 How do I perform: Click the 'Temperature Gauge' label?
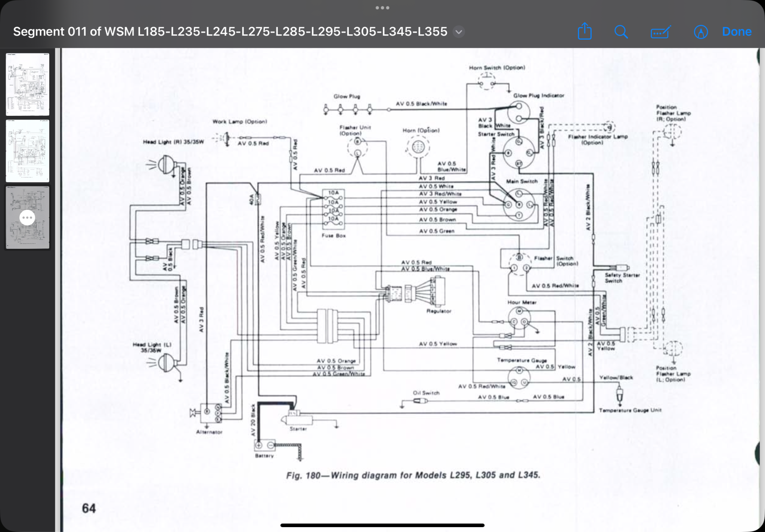pos(522,361)
